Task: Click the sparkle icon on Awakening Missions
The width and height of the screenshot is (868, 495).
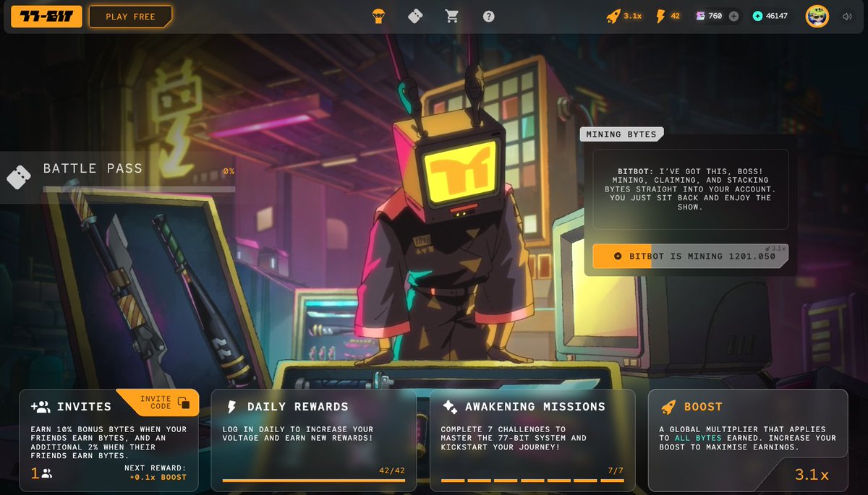Action: 450,407
